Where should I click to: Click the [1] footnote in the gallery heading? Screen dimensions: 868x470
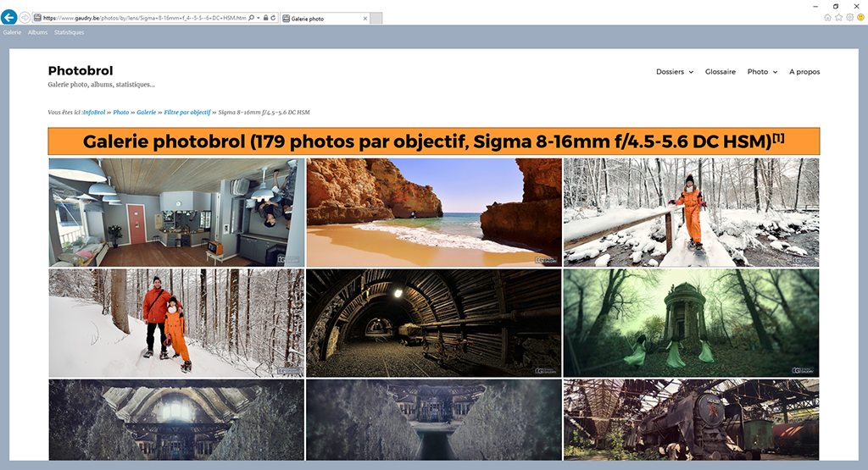(x=778, y=138)
